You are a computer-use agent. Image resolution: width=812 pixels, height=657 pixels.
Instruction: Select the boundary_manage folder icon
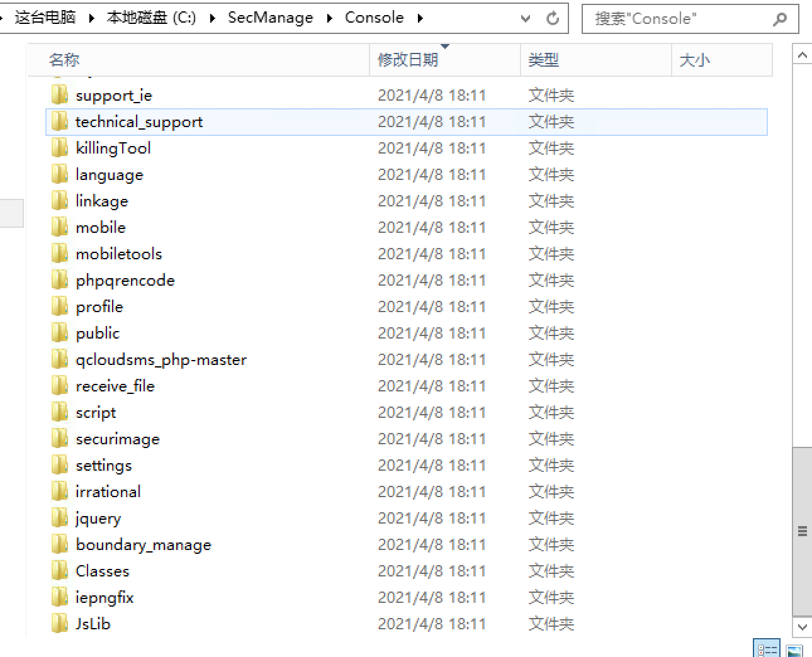(x=59, y=544)
